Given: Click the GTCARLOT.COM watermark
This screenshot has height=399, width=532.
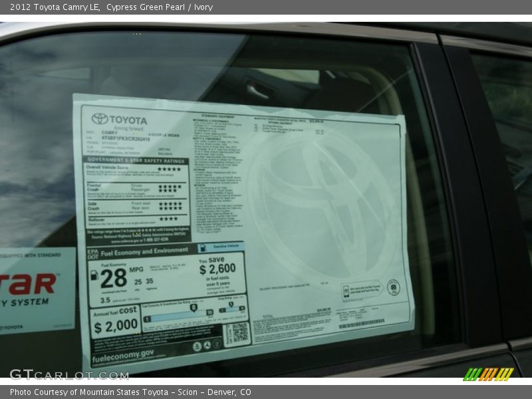Looking at the screenshot, I should [68, 374].
